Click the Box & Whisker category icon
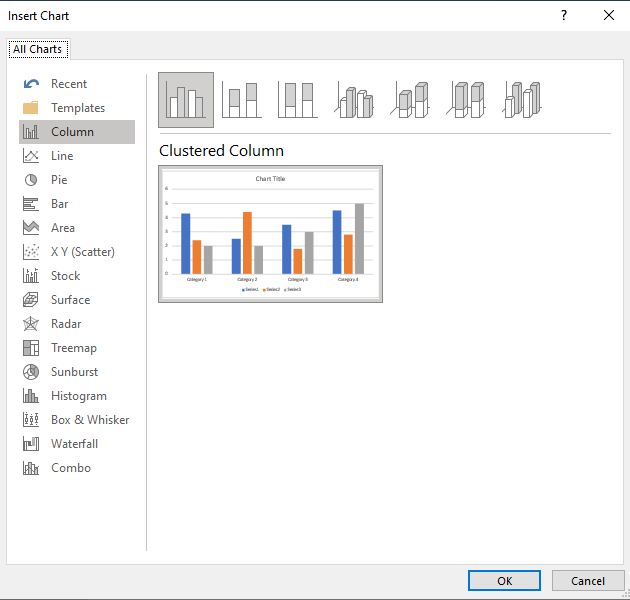The image size is (630, 600). (x=31, y=420)
